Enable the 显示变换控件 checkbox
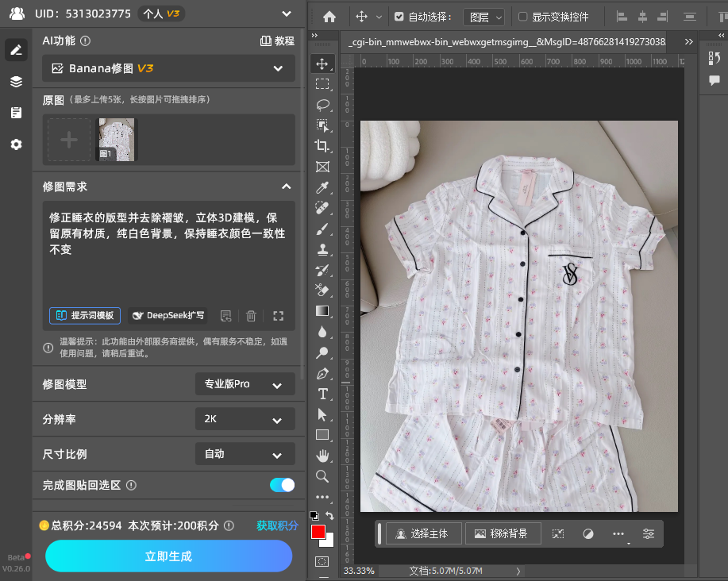The image size is (728, 581). [522, 17]
